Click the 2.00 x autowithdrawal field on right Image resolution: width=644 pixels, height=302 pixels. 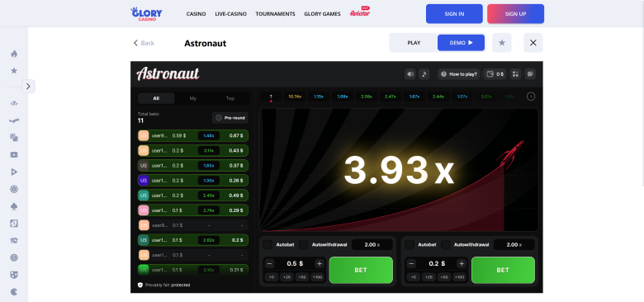(x=514, y=244)
